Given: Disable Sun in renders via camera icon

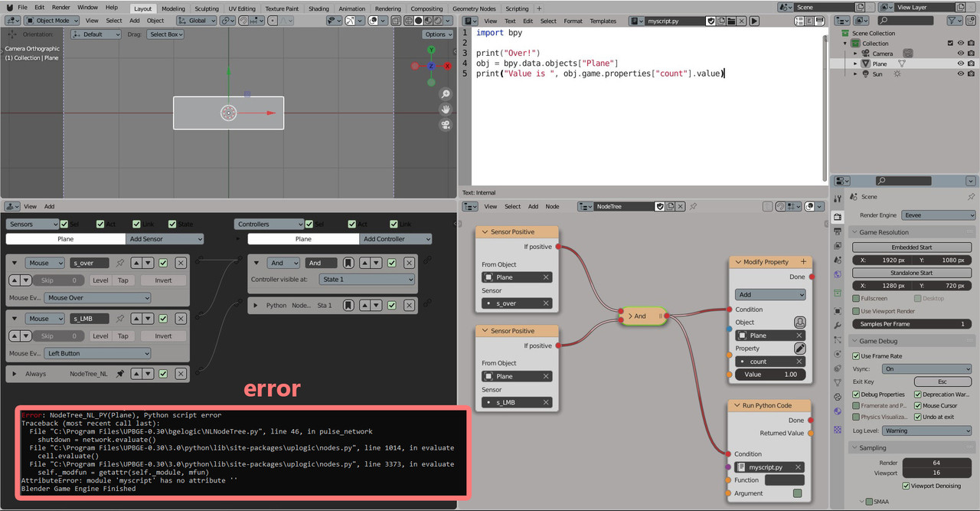Looking at the screenshot, I should click(x=972, y=74).
